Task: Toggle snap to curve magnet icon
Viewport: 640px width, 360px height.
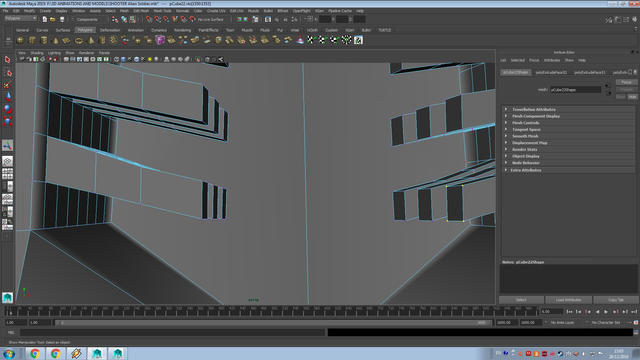Action: [158, 19]
